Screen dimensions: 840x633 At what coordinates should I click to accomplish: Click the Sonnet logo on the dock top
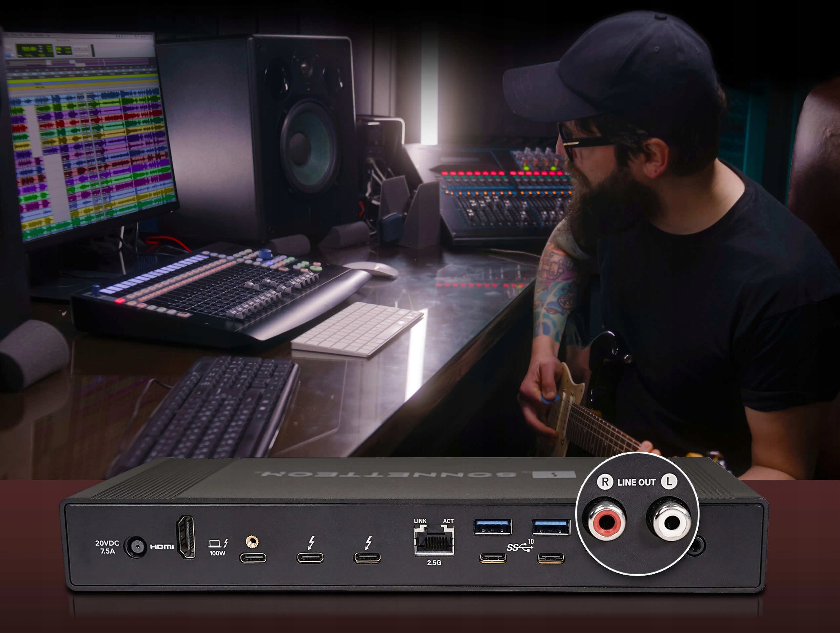tap(554, 474)
